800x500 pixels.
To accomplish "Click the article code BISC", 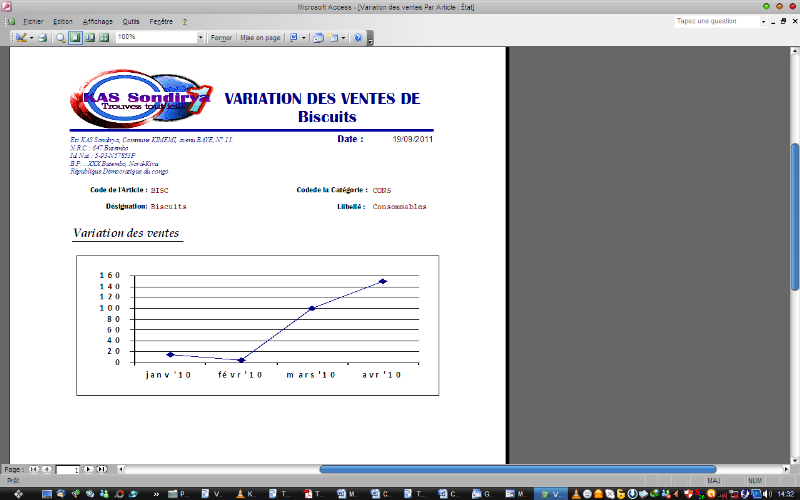I will coord(159,191).
